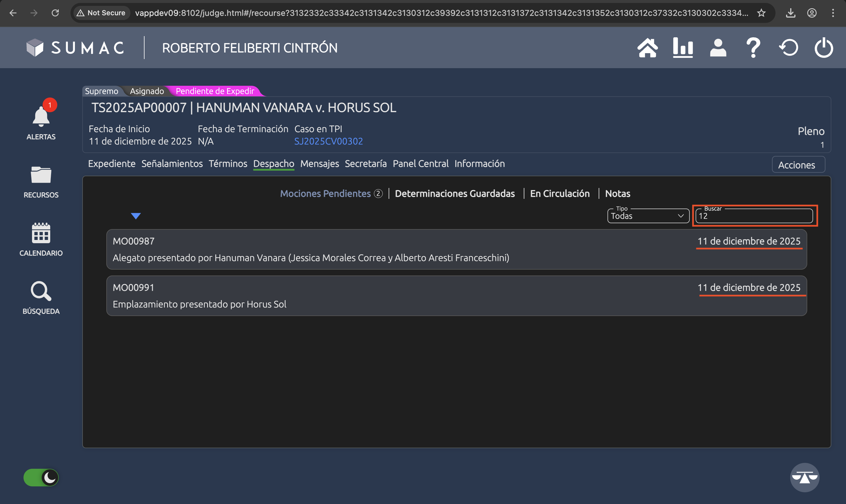846x504 pixels.
Task: Click the power logout icon
Action: pos(824,48)
